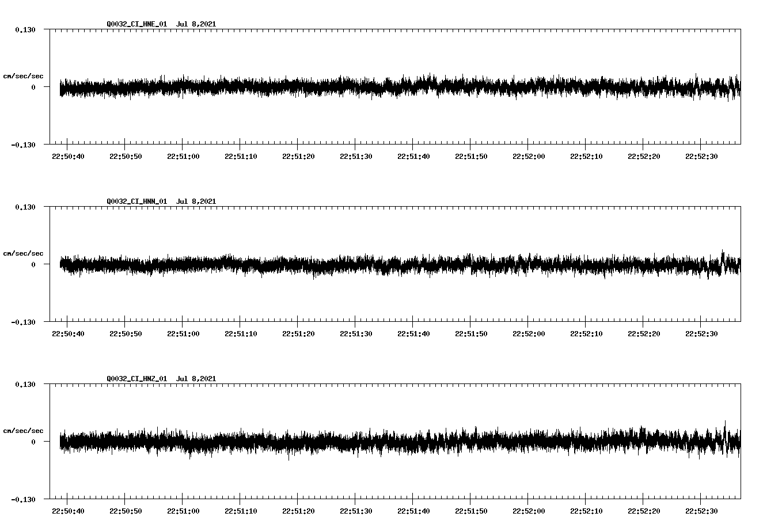Click the 22:50:40 time label under the top plot

[x=67, y=155]
